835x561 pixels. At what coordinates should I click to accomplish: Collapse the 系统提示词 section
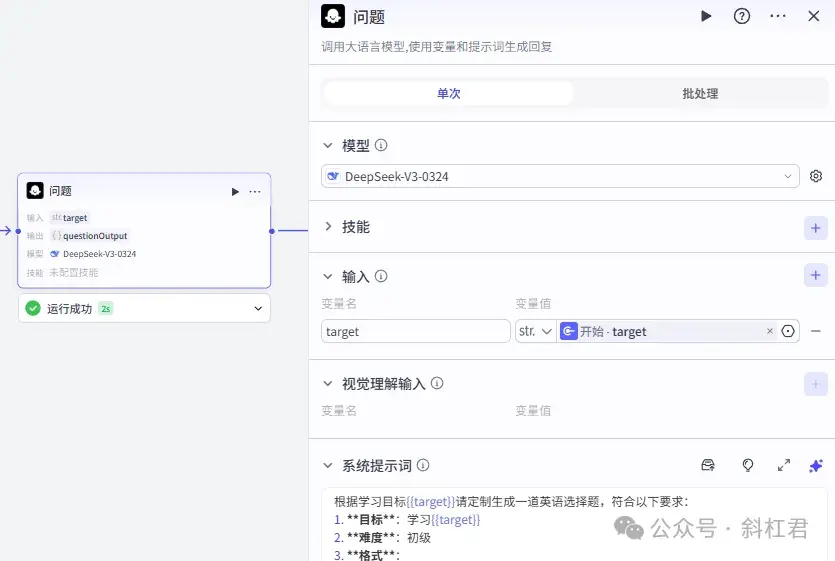[328, 465]
